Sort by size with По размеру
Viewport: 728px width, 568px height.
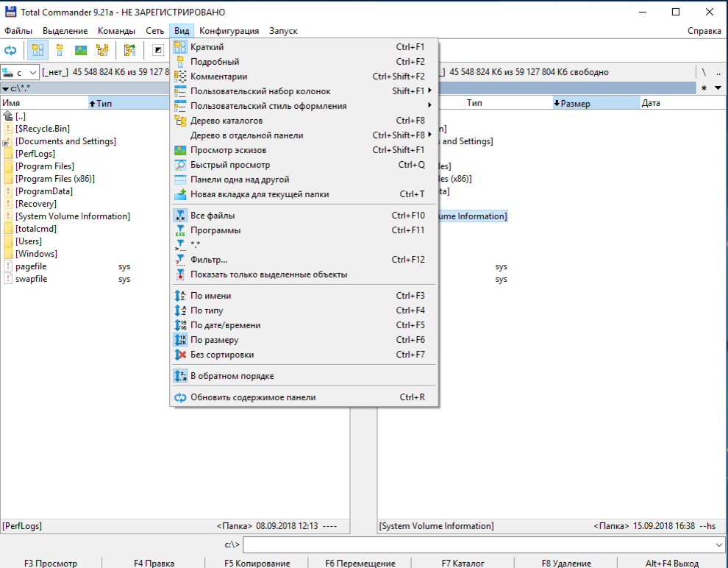pyautogui.click(x=304, y=340)
